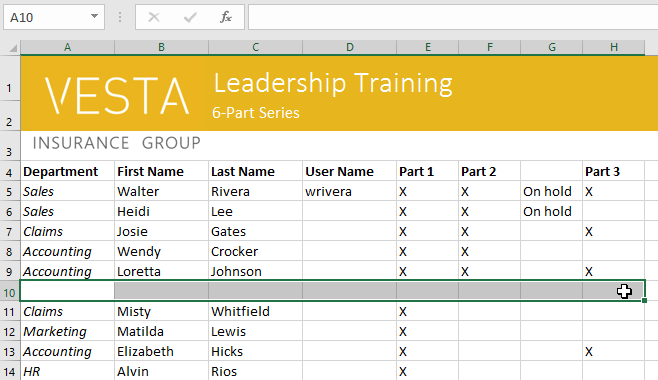Screen dimensions: 658x380
Task: Click the Marketing department cell
Action: (x=67, y=332)
